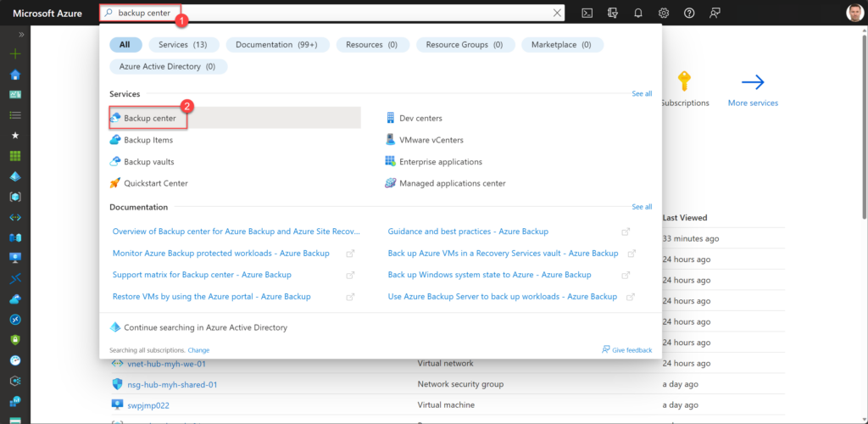Viewport: 868px width, 424px height.
Task: Open gauge monitor icon in sidebar
Action: [15, 360]
